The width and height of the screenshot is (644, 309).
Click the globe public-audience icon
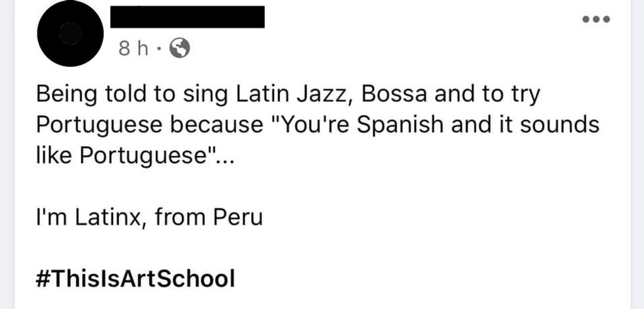click(x=180, y=47)
